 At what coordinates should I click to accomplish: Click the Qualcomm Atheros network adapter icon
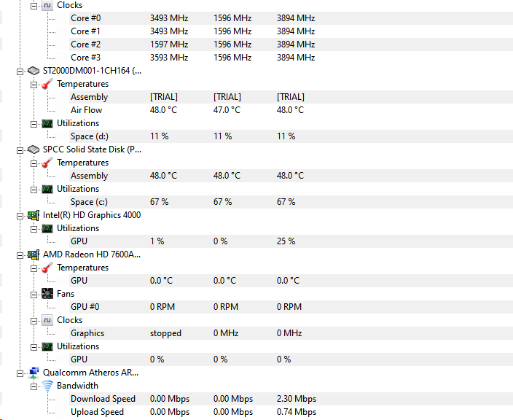point(33,373)
